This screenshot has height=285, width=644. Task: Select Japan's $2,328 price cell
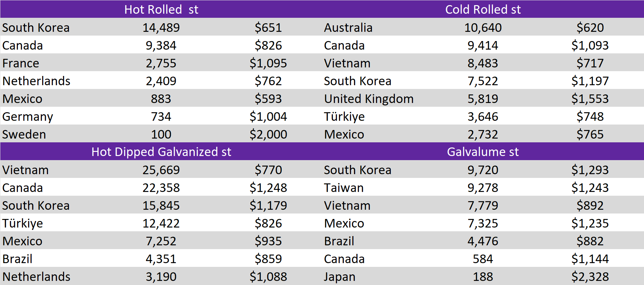click(x=590, y=276)
